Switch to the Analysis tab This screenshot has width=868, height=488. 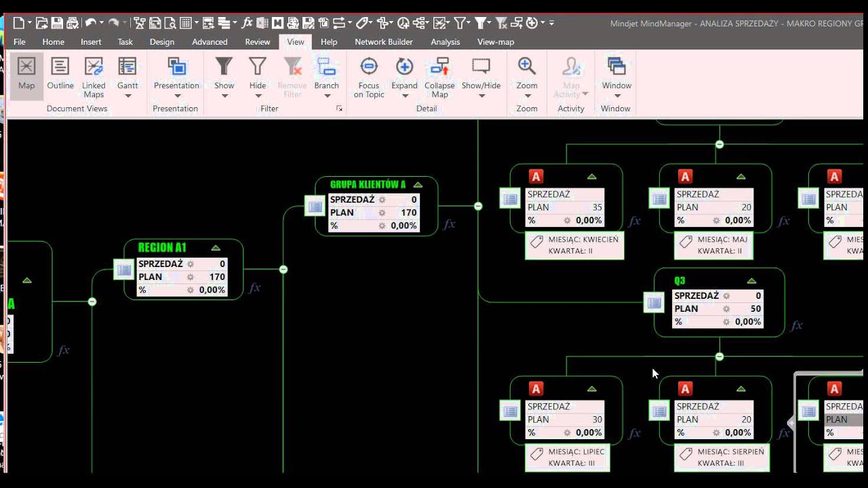(x=446, y=42)
